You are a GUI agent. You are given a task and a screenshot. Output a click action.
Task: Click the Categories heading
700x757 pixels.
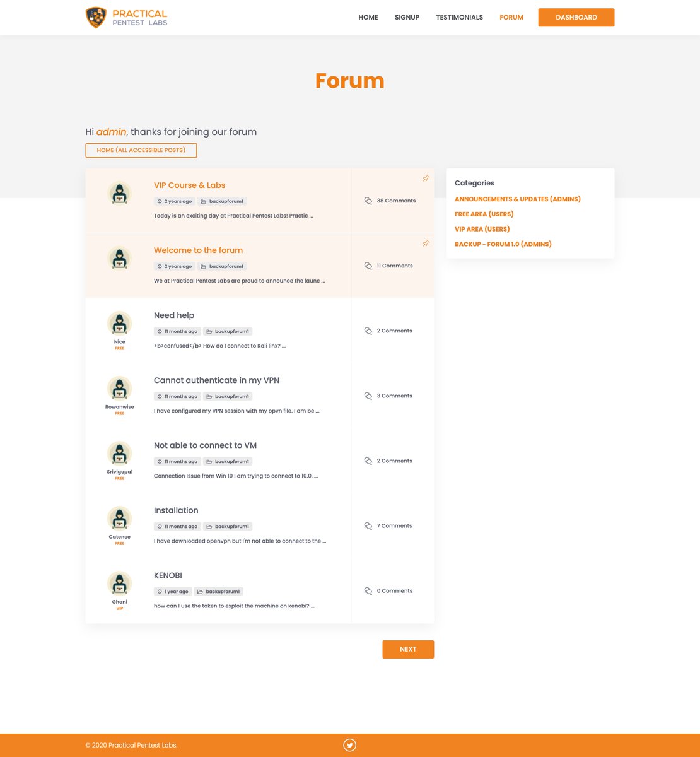click(x=474, y=183)
